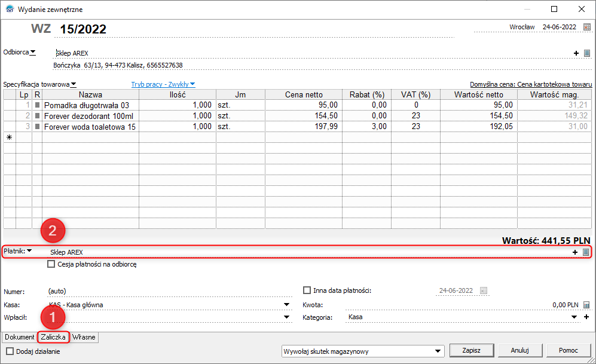The height and width of the screenshot is (364, 596).
Task: Open the list icon in the Płatnik row
Action: (x=586, y=252)
